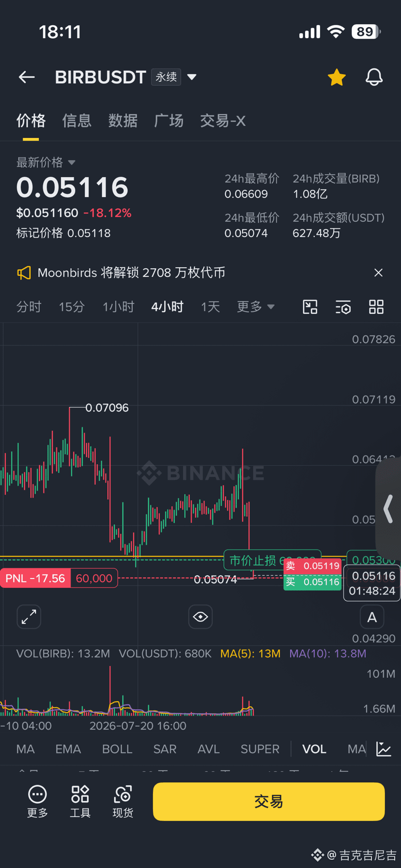This screenshot has height=868, width=401.
Task: Select the 1小时 chart interval
Action: click(x=118, y=307)
